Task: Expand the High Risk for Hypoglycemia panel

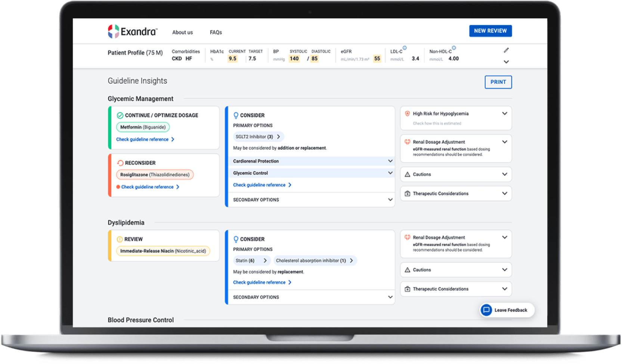Action: click(x=504, y=113)
